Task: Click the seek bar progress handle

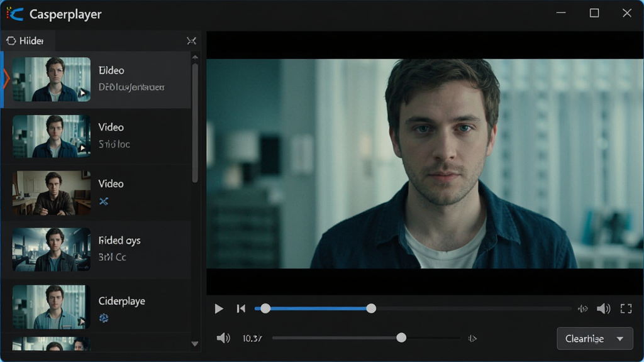Action: [371, 309]
